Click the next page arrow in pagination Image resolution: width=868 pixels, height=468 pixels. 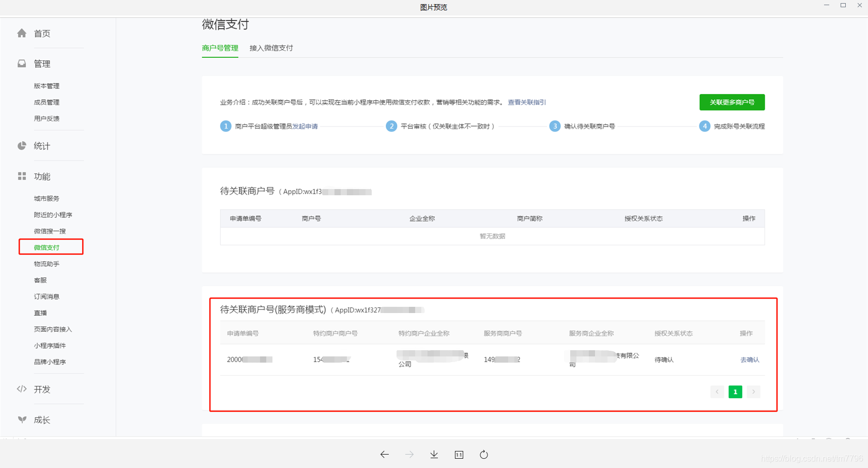pos(753,392)
